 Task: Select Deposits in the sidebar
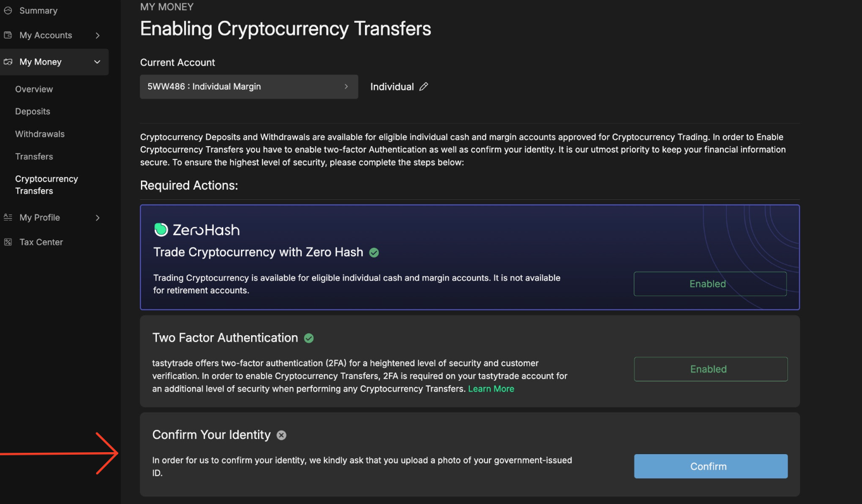click(x=32, y=111)
